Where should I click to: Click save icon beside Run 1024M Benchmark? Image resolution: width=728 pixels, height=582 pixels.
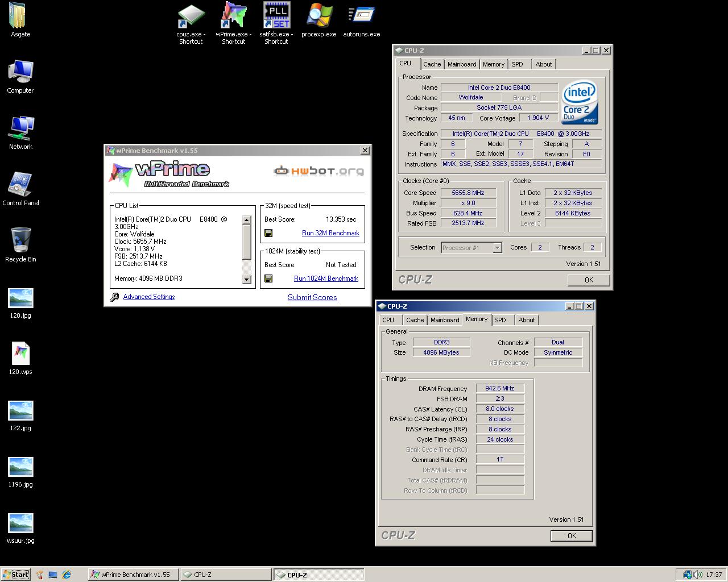pos(268,278)
